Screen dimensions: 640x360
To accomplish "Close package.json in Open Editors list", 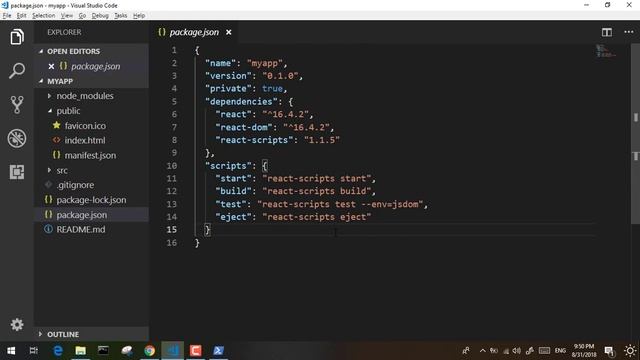I will coord(51,66).
